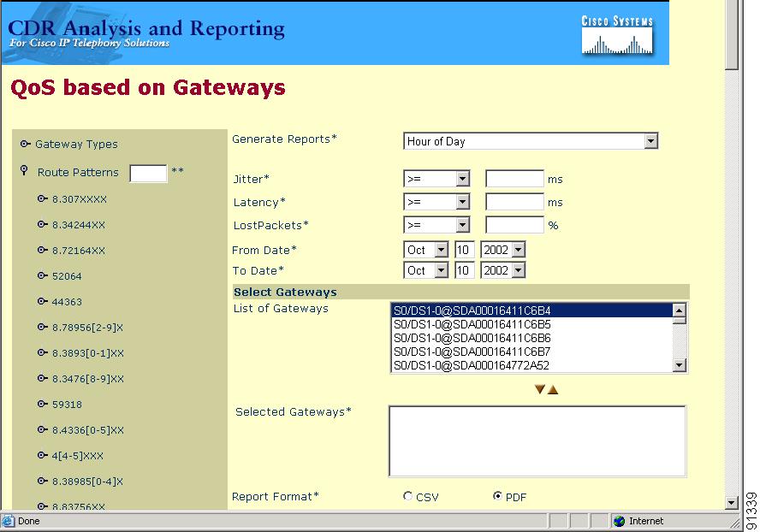Click the bullet icon next to 8.78956[2-9]X

click(x=43, y=327)
